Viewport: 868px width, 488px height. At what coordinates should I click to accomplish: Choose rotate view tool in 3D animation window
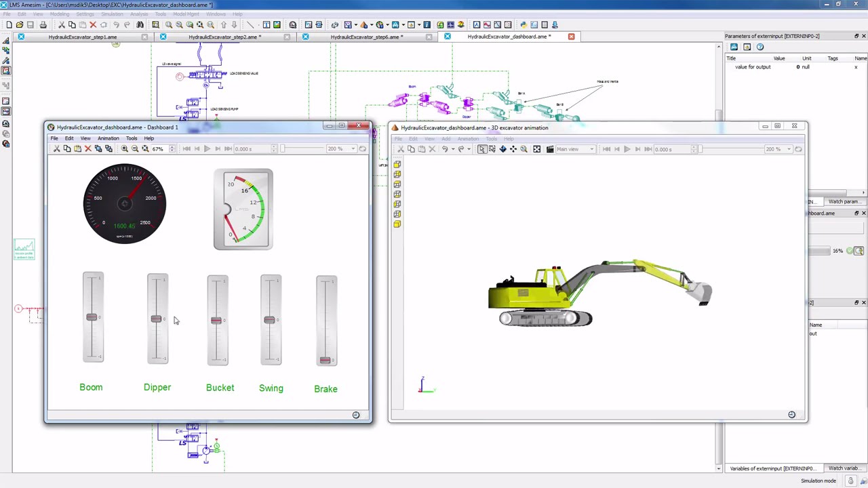click(502, 149)
